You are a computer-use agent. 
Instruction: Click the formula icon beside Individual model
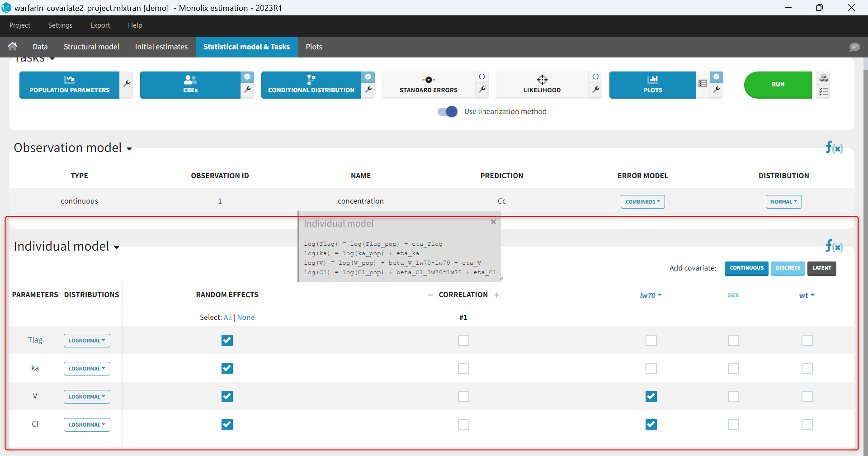[834, 246]
